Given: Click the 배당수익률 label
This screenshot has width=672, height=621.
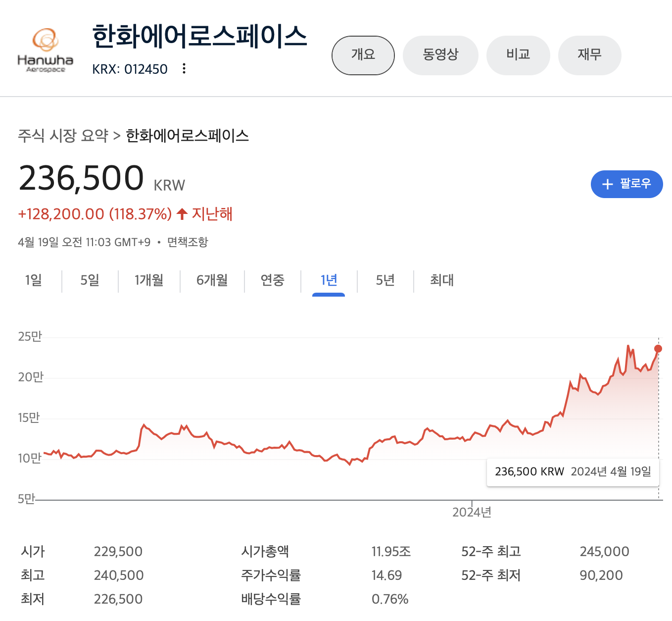Looking at the screenshot, I should coord(271,599).
